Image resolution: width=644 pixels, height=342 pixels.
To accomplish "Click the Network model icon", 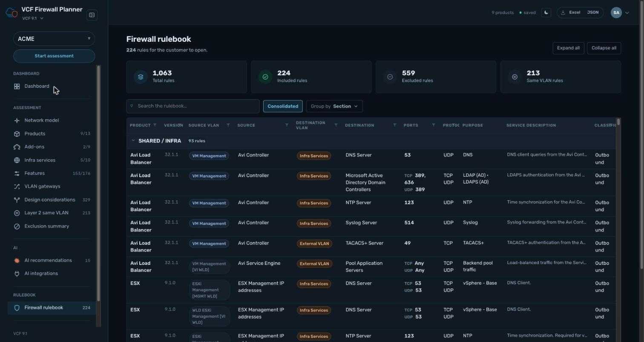I will coord(17,121).
